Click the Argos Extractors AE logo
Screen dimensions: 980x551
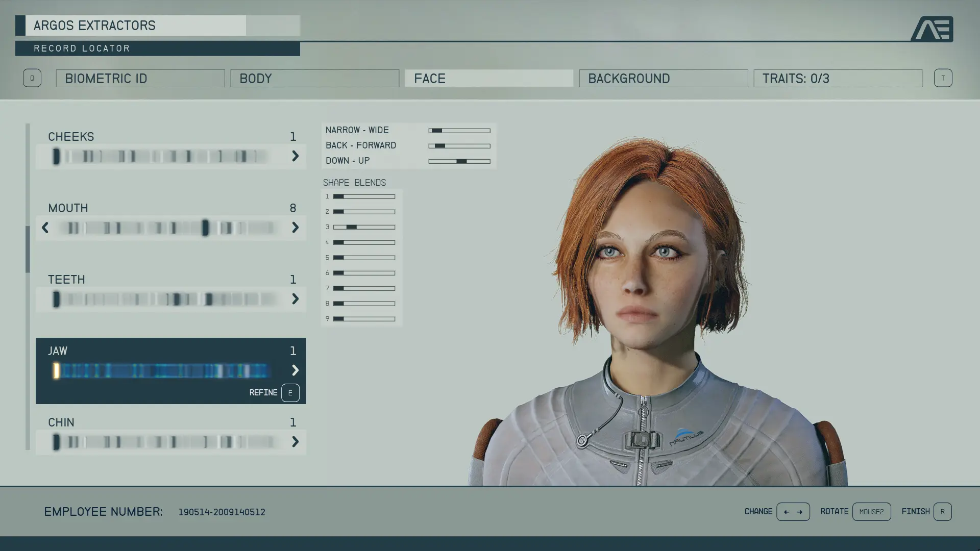pyautogui.click(x=932, y=29)
